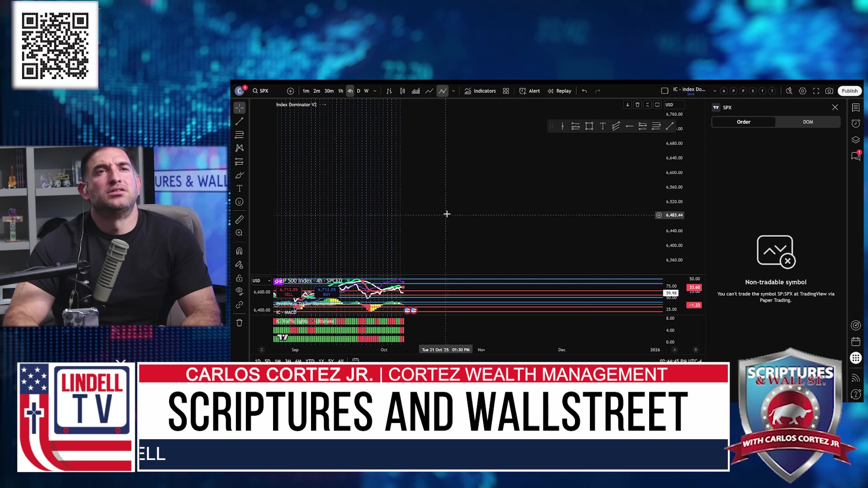Choose the text annotation tool
Screen dimensions: 868x488
(x=239, y=188)
